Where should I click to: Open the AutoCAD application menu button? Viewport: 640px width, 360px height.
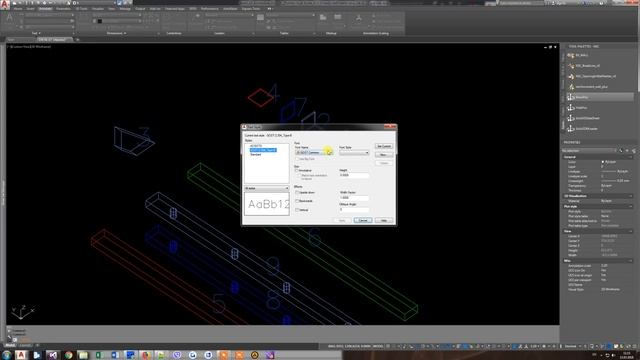[5, 4]
